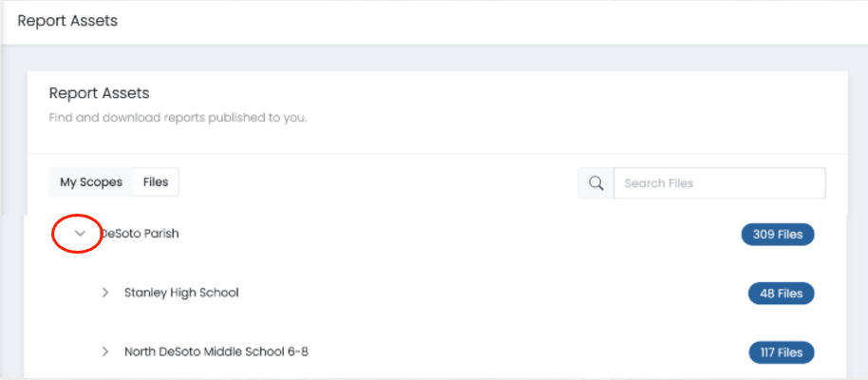Click the 309 Files badge
This screenshot has width=868, height=380.
[778, 235]
